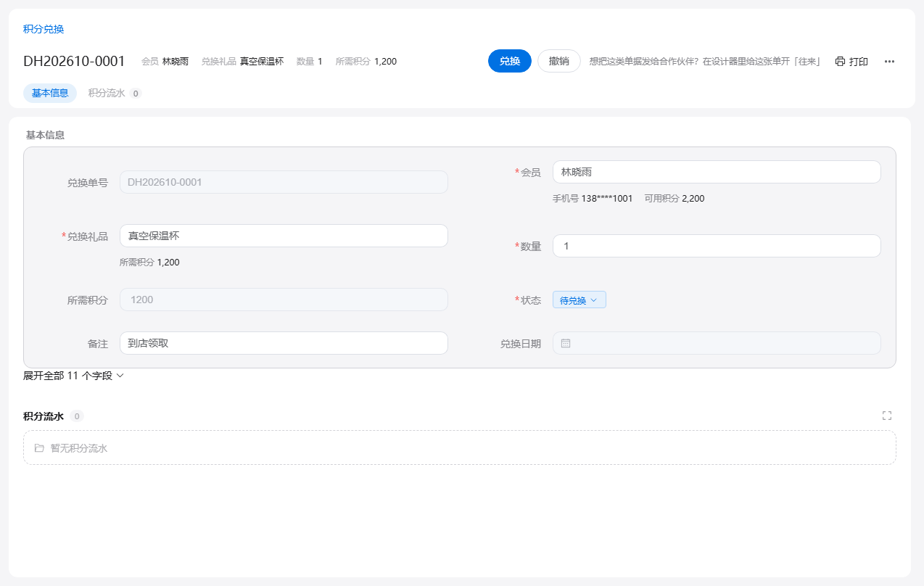
Task: Click the blue 兑换 button
Action: coord(510,61)
